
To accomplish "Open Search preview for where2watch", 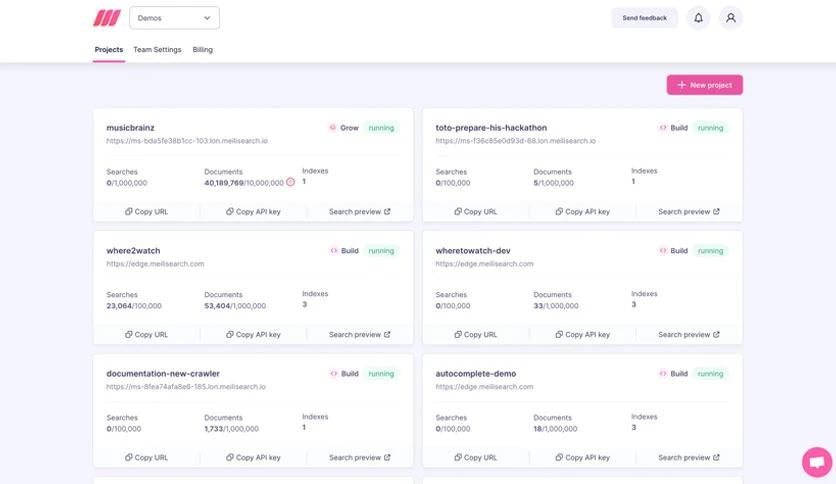I will [x=359, y=335].
